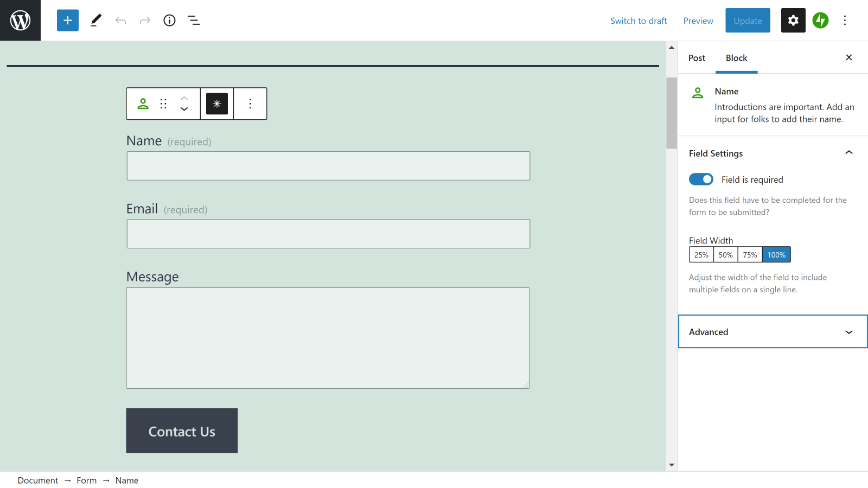Click the editor scrollbar thumb
Viewport: 868px width, 488px height.
pyautogui.click(x=672, y=113)
